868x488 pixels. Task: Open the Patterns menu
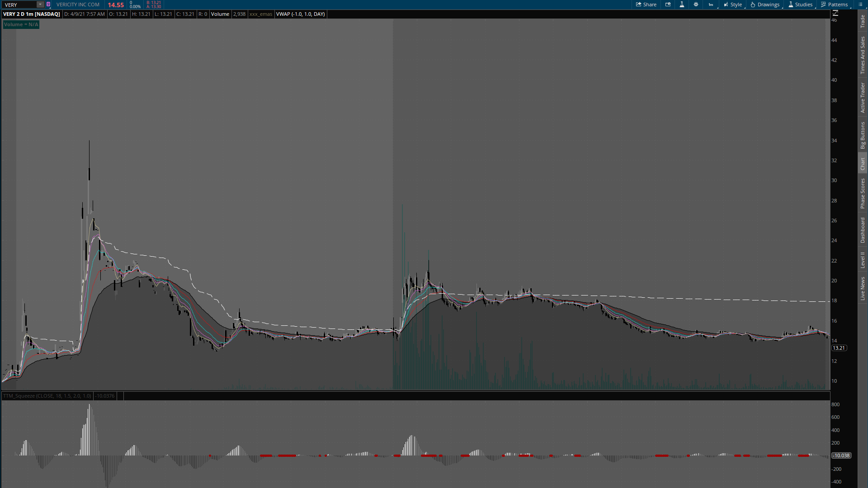coord(835,5)
